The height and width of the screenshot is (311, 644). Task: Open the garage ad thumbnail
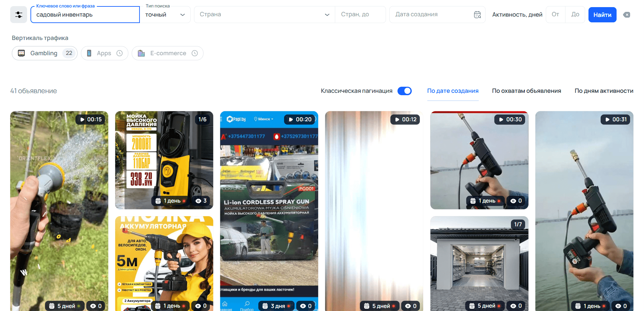click(479, 264)
